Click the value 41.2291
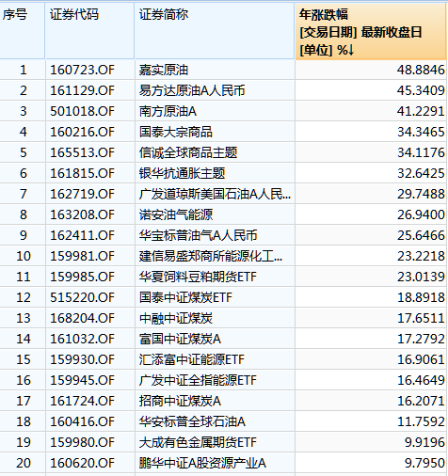Image resolution: width=448 pixels, height=476 pixels. coord(421,111)
